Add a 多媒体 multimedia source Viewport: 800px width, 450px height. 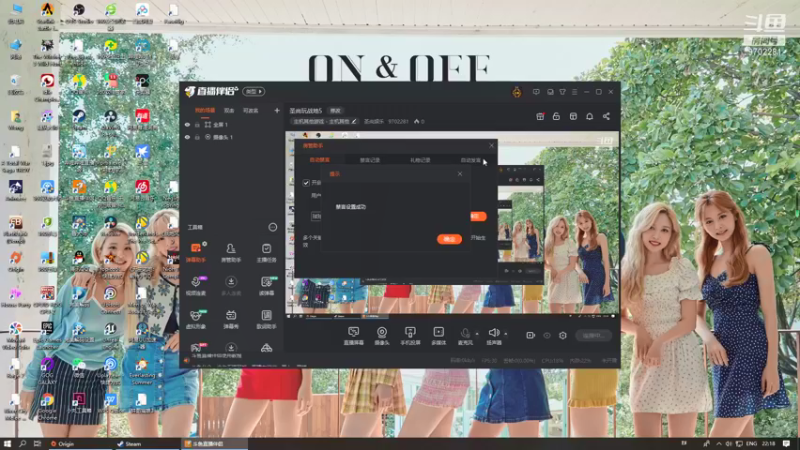tap(438, 336)
